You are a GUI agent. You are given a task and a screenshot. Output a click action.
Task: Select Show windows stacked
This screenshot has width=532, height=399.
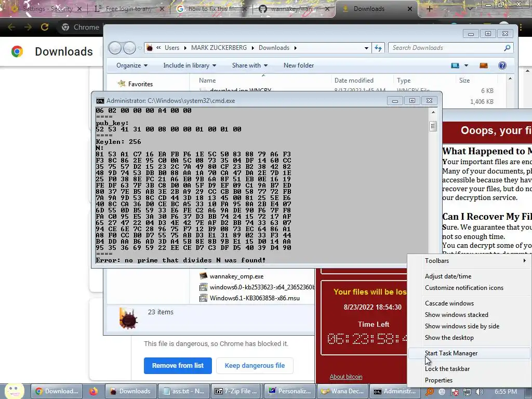456,315
